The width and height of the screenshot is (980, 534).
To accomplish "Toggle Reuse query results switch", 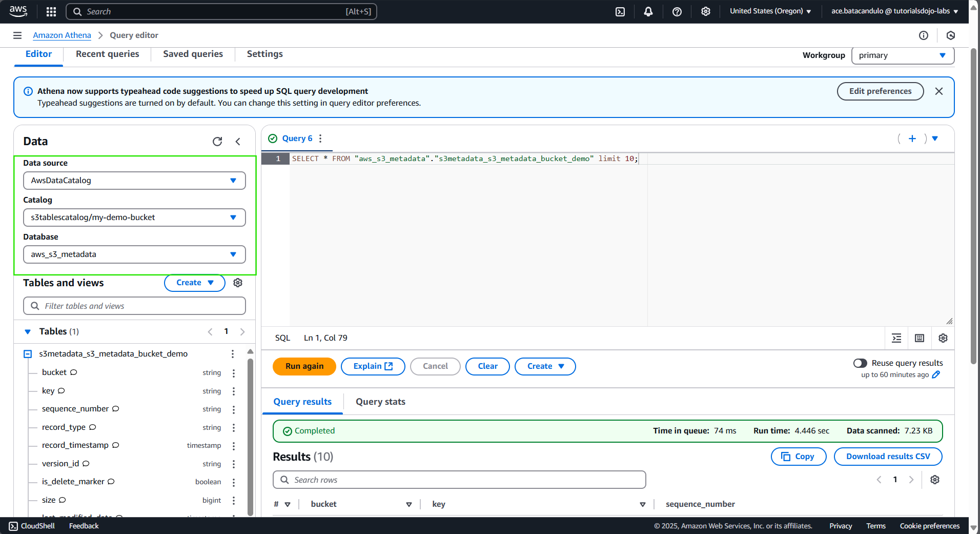I will [860, 363].
